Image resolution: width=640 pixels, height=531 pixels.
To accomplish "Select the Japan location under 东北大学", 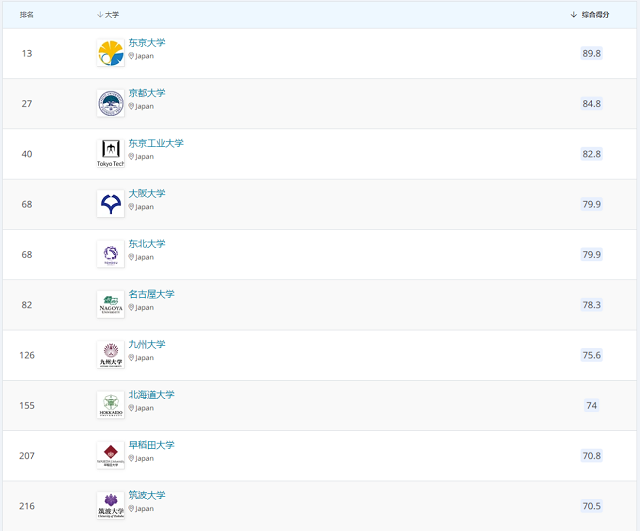I will (x=141, y=257).
